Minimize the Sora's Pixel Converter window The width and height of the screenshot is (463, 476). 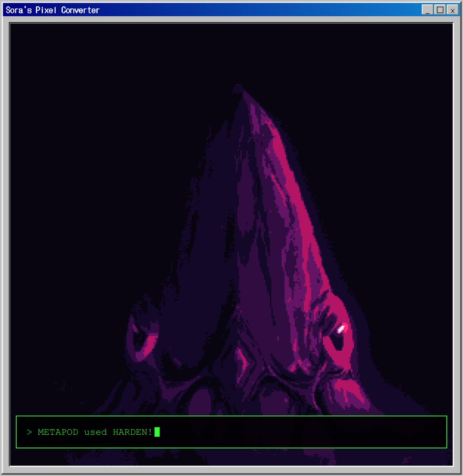[428, 10]
